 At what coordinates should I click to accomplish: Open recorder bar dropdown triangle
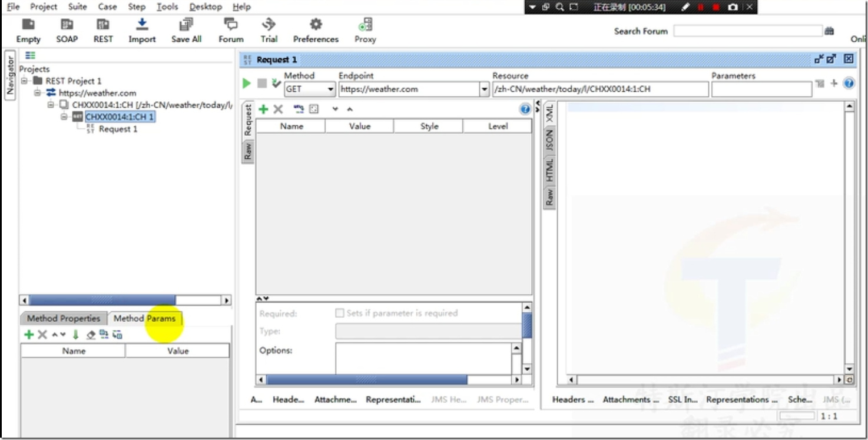[x=532, y=7]
